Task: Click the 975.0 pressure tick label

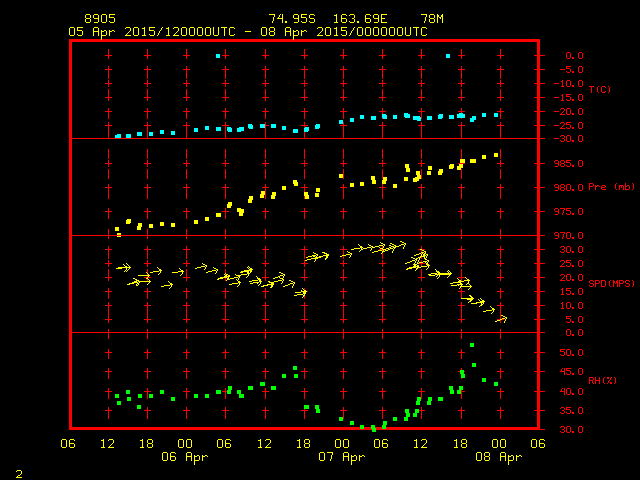Action: pyautogui.click(x=569, y=212)
